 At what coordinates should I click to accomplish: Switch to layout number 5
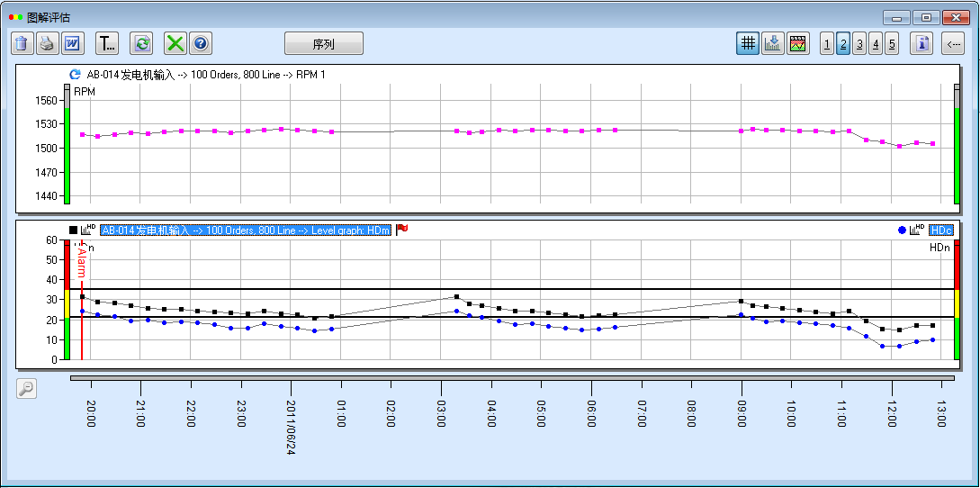pyautogui.click(x=891, y=43)
